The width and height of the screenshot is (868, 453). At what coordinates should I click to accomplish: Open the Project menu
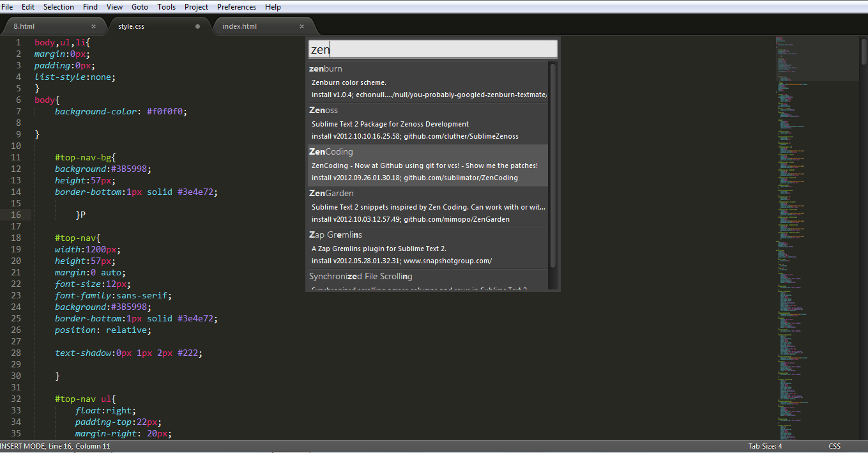click(x=195, y=7)
